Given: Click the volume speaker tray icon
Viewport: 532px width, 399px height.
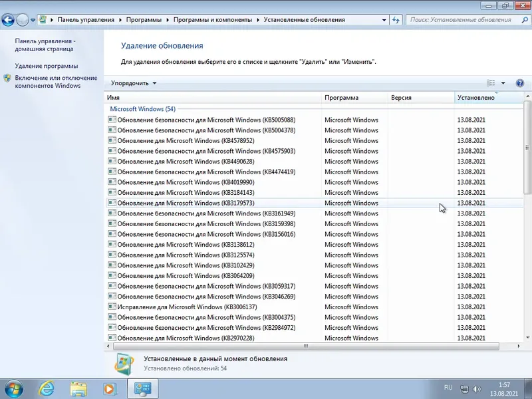Looking at the screenshot, I should pos(477,389).
